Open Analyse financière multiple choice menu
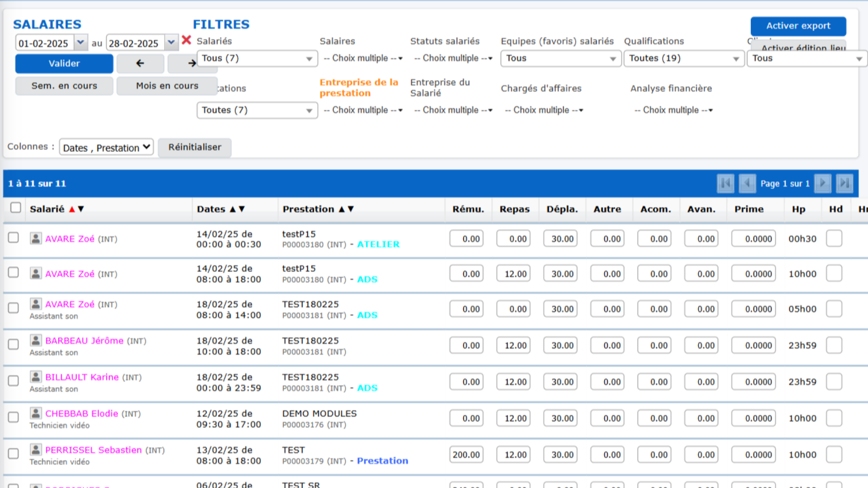This screenshot has height=488, width=868. pos(674,110)
